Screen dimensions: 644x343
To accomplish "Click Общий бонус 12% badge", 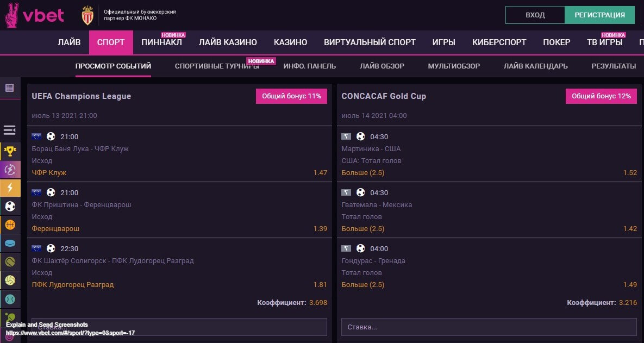I will point(601,96).
